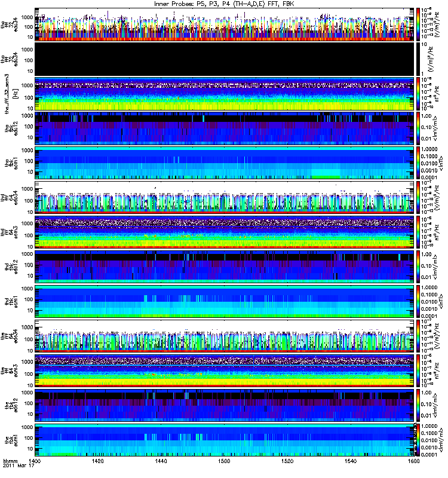Click the color bar beside thd fbk edc12
This screenshot has height=478, width=448.
pos(418,266)
